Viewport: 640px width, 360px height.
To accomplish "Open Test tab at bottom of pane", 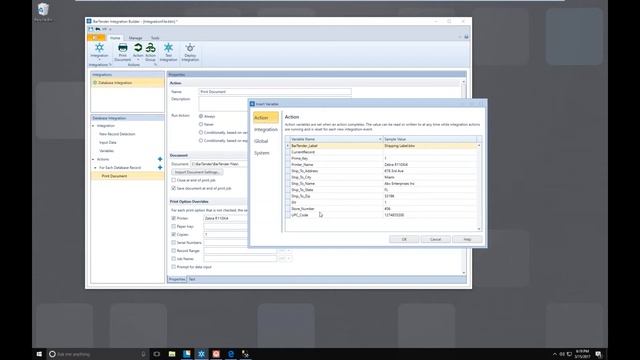I will click(x=192, y=279).
